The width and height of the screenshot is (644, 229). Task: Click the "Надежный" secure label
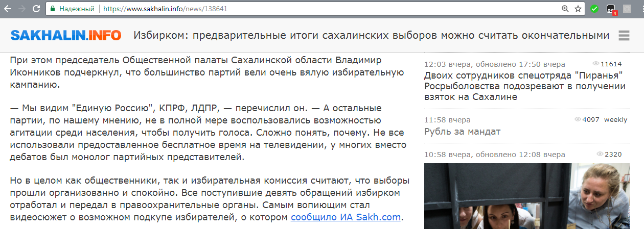click(77, 9)
